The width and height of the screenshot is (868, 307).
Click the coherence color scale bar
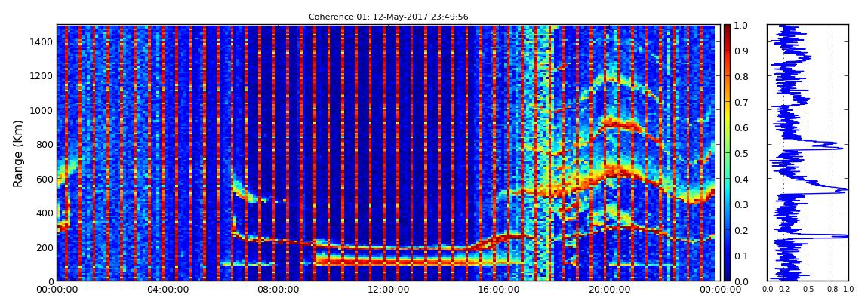point(728,152)
